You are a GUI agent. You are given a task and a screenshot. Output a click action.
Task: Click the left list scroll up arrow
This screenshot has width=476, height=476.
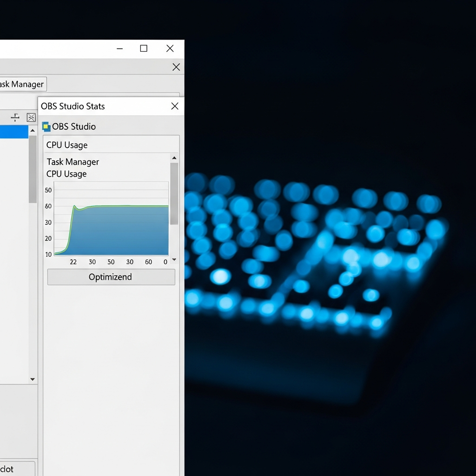33,131
